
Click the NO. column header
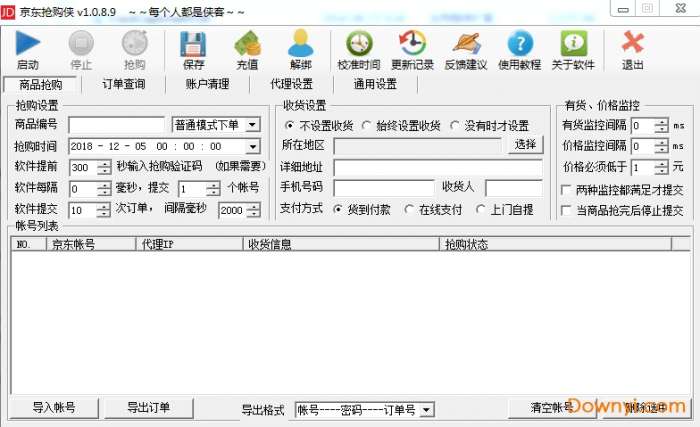click(29, 244)
